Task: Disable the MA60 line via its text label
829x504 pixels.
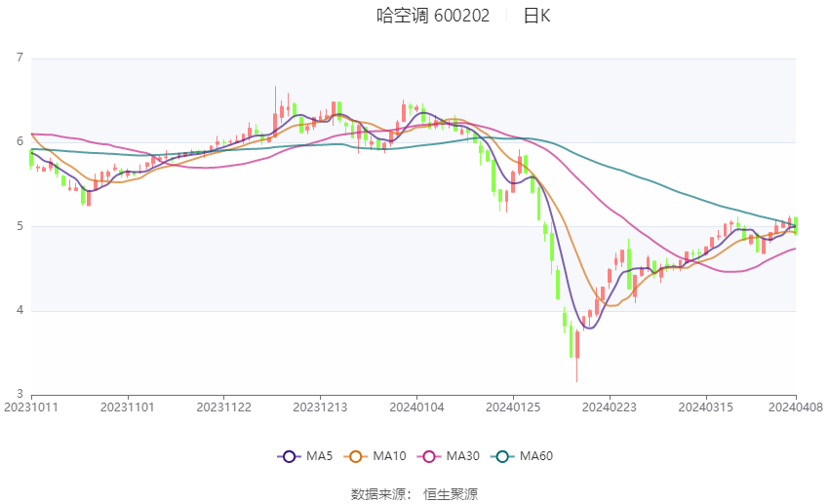Action: coord(536,456)
